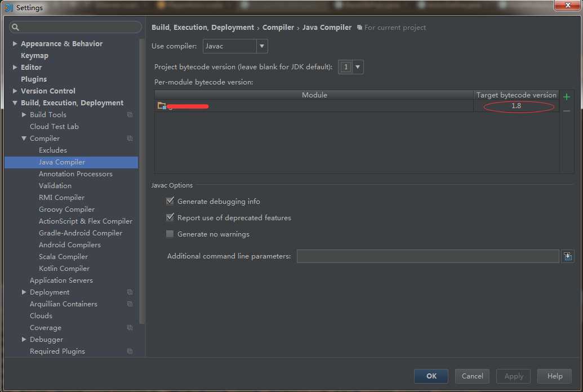Image resolution: width=583 pixels, height=392 pixels.
Task: Click the project-level icon next to Arquillian Containers
Action: pyautogui.click(x=130, y=304)
